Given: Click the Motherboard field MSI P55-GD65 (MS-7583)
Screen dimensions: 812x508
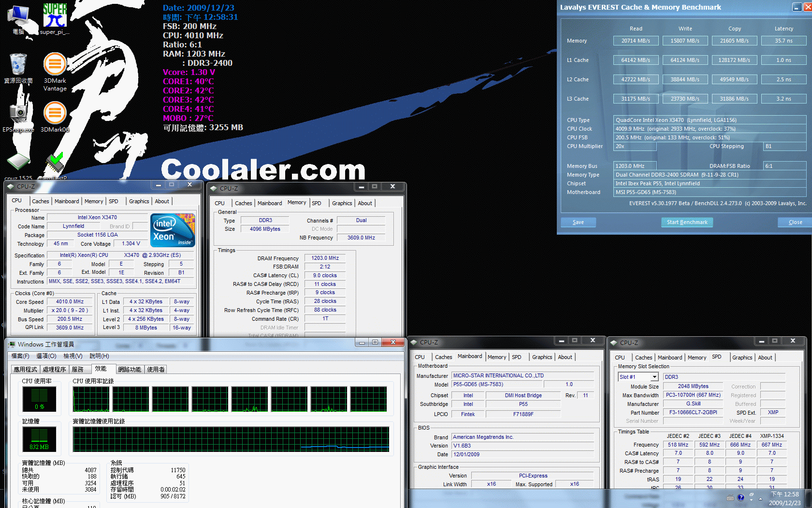Looking at the screenshot, I should (710, 193).
